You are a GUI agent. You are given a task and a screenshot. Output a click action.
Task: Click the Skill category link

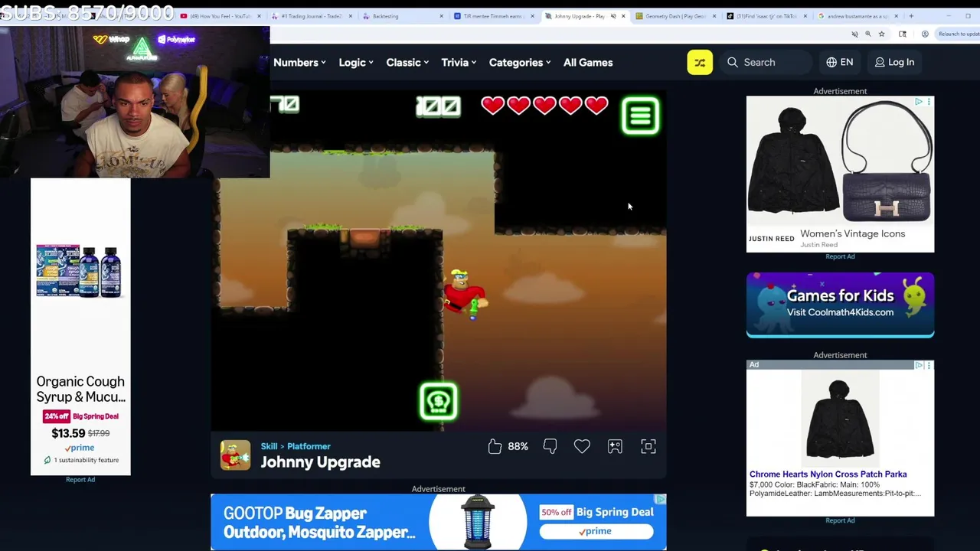(269, 446)
